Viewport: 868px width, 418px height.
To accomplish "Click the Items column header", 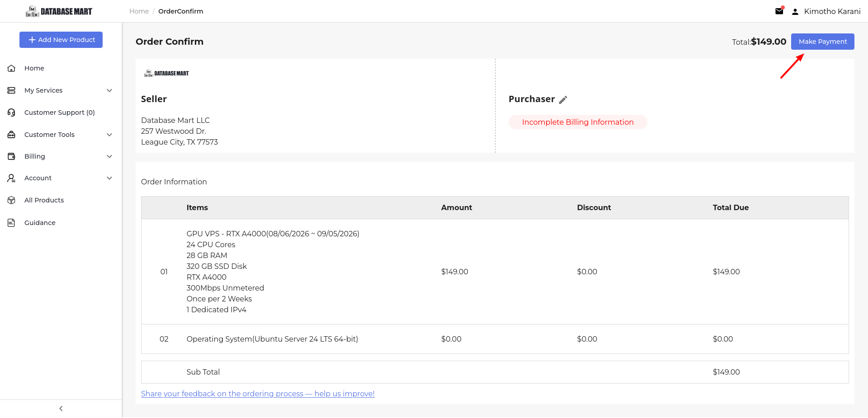I will click(x=197, y=207).
